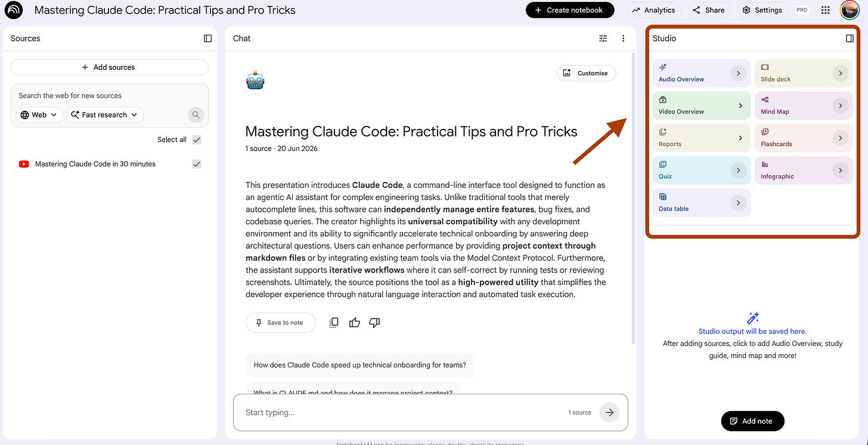Select the Video Overview tile
The height and width of the screenshot is (445, 868).
tap(702, 106)
